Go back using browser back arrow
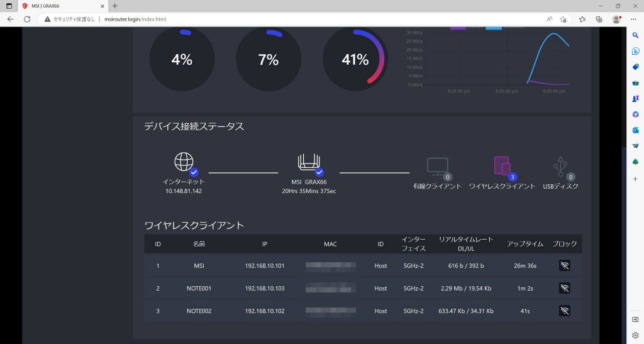The height and width of the screenshot is (344, 644). [x=10, y=19]
